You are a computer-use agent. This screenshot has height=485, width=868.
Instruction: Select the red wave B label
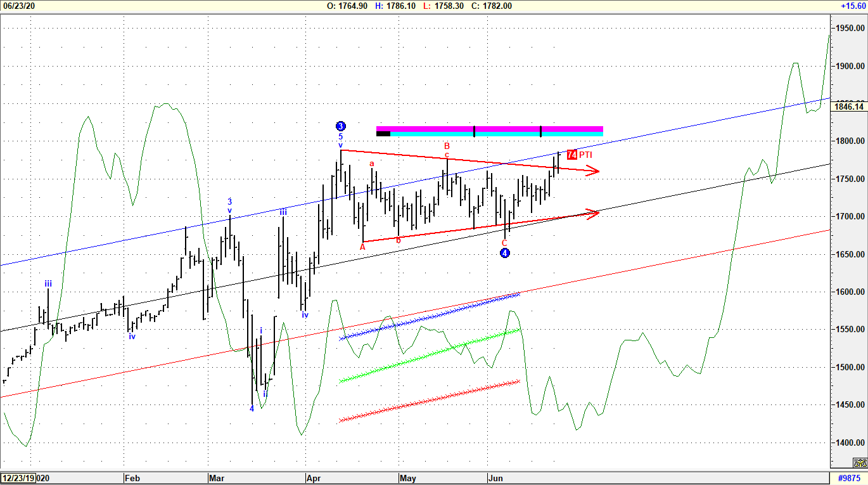pyautogui.click(x=447, y=146)
